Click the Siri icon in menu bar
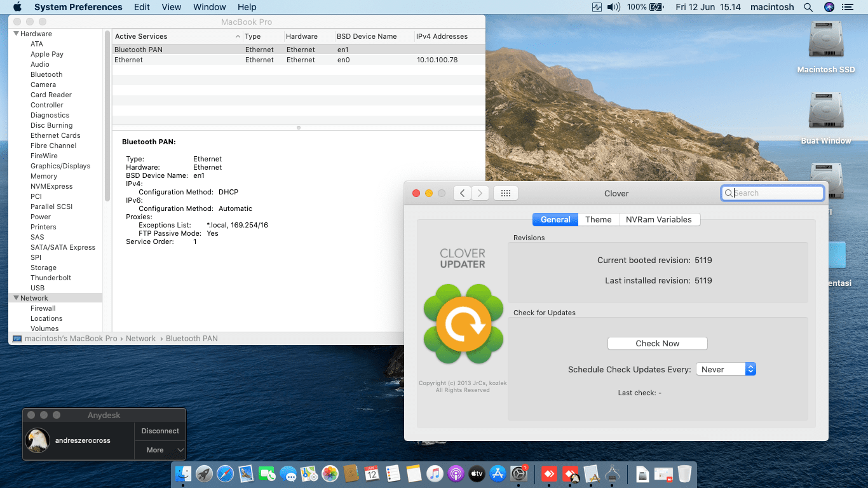Viewport: 868px width, 488px height. click(829, 7)
